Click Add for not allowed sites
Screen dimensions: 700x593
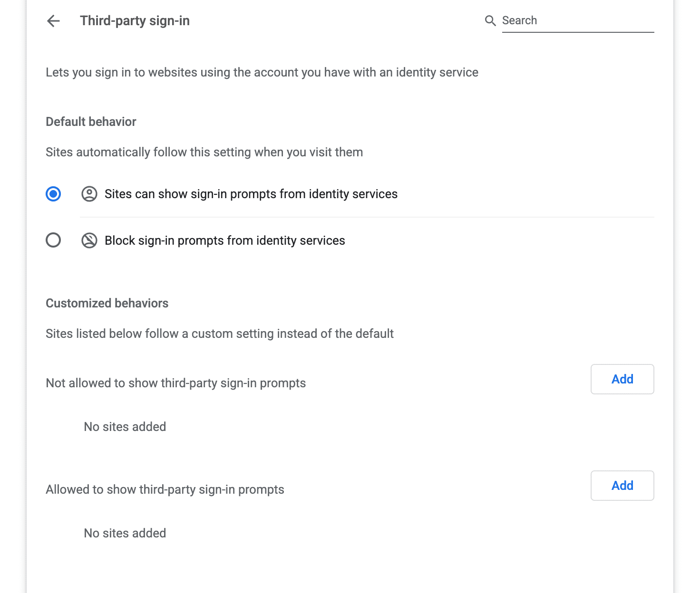tap(622, 379)
